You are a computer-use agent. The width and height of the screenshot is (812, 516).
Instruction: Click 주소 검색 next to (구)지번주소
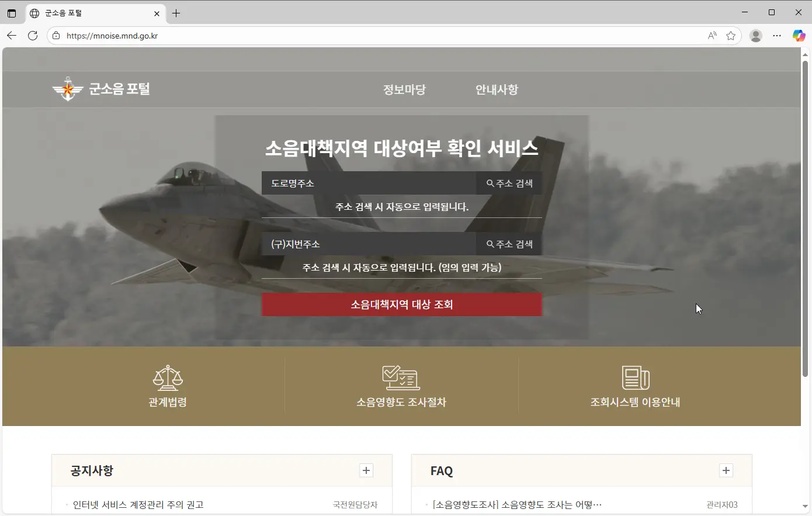(509, 244)
